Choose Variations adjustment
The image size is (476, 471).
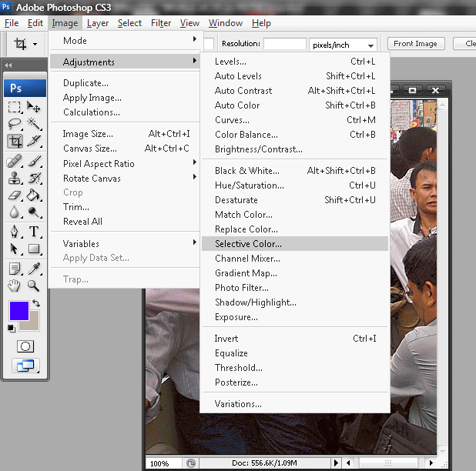(x=295, y=404)
